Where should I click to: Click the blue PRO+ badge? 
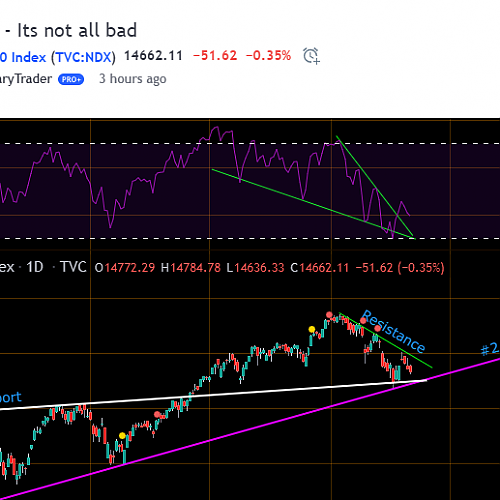[x=71, y=80]
